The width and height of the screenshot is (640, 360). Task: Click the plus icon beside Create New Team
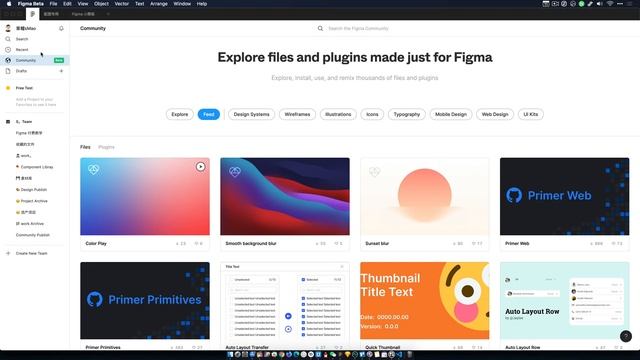[8, 253]
